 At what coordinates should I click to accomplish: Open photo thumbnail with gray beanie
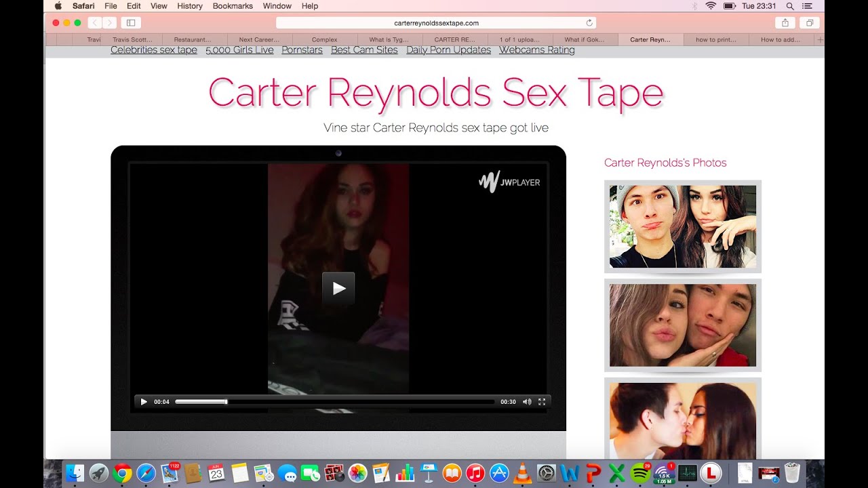click(x=683, y=226)
